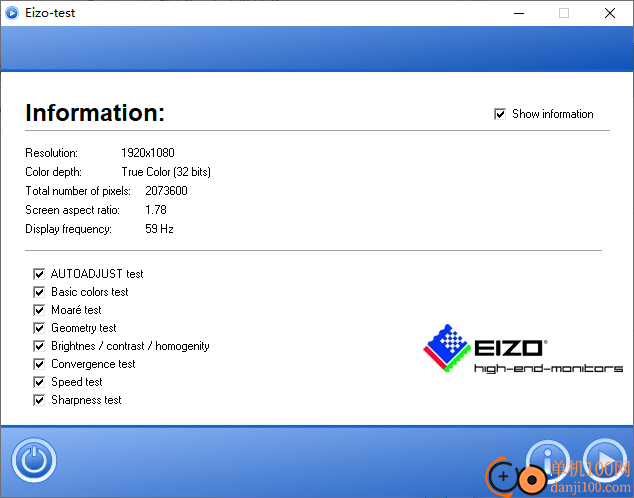Click the pixel count 2073600
Screen dimensions: 634x498
[166, 191]
